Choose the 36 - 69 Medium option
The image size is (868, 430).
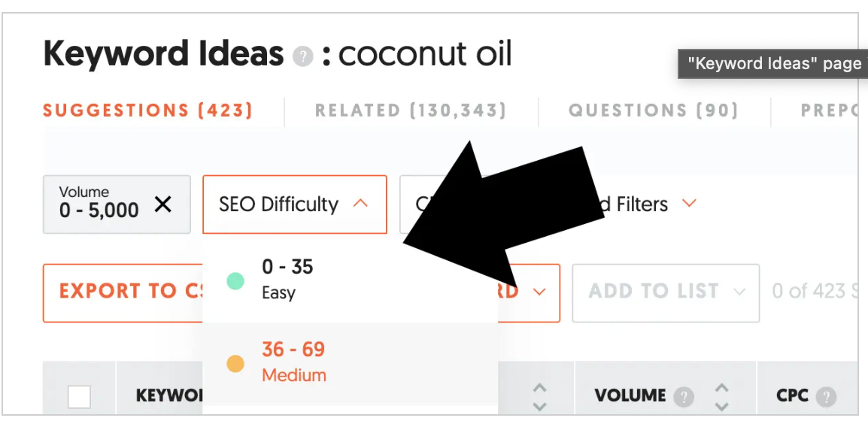350,364
